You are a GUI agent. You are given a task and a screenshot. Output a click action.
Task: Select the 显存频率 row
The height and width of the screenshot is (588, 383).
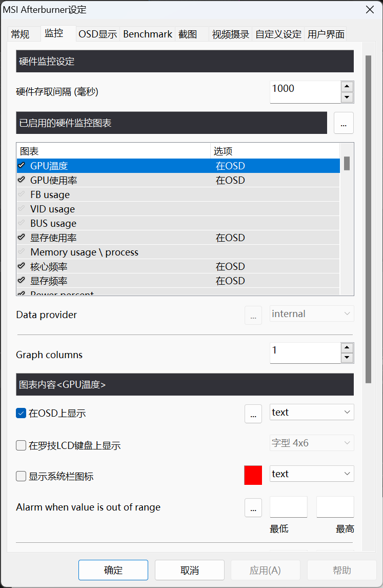178,281
